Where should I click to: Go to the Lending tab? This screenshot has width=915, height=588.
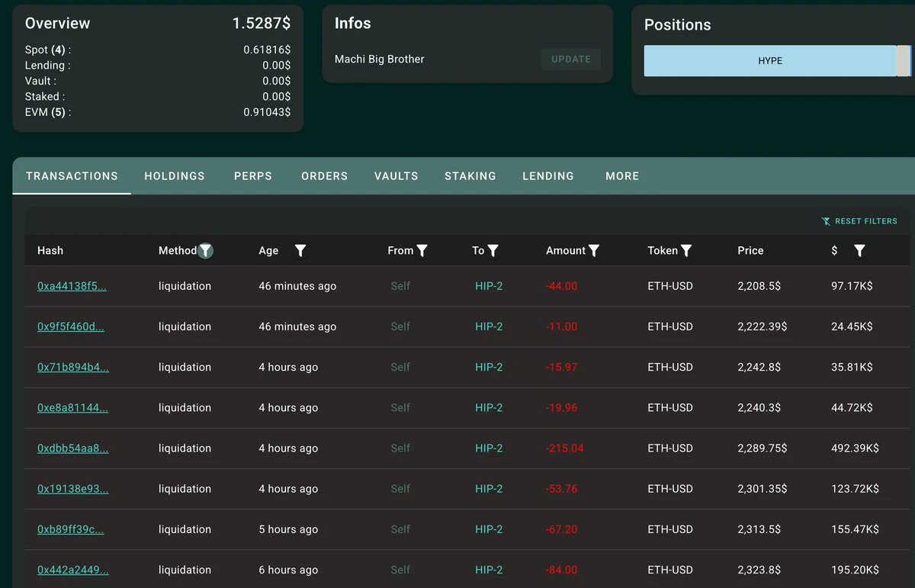coord(548,176)
